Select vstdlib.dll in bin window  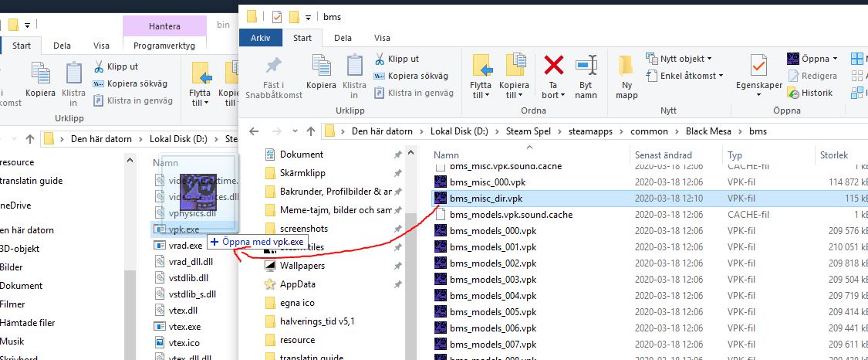[188, 277]
